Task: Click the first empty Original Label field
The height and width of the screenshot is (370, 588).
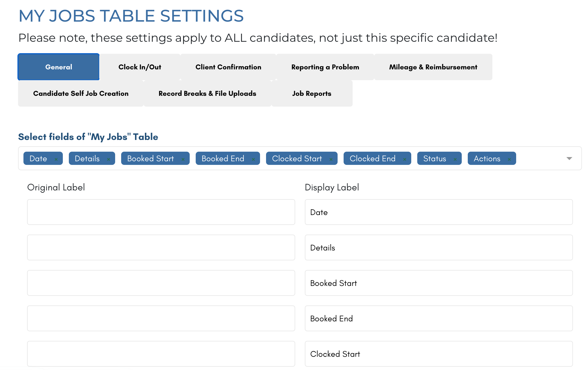Action: click(161, 212)
